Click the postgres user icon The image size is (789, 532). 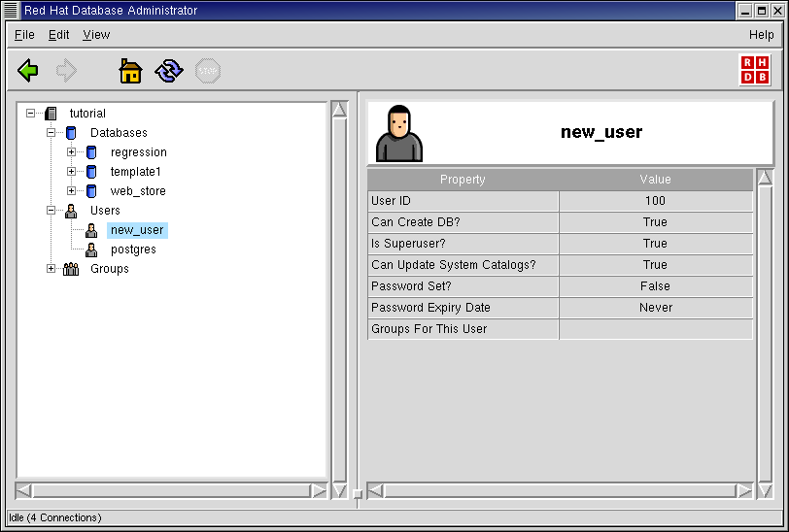point(91,249)
